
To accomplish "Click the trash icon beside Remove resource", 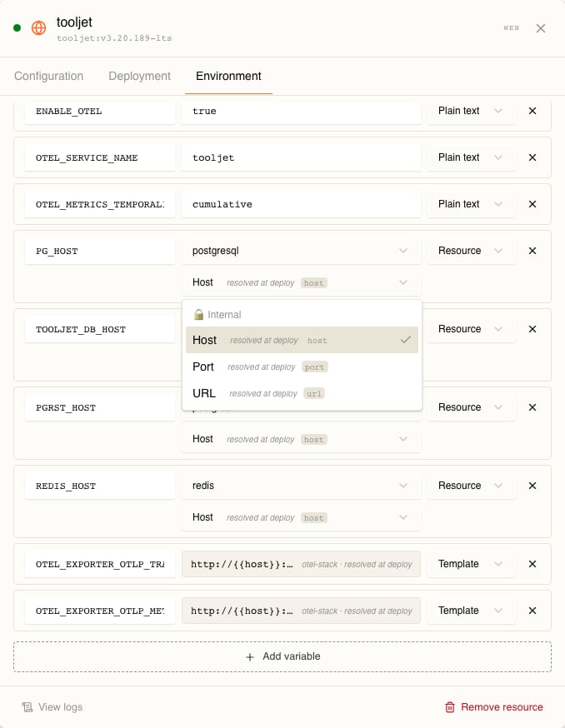I will click(x=450, y=707).
